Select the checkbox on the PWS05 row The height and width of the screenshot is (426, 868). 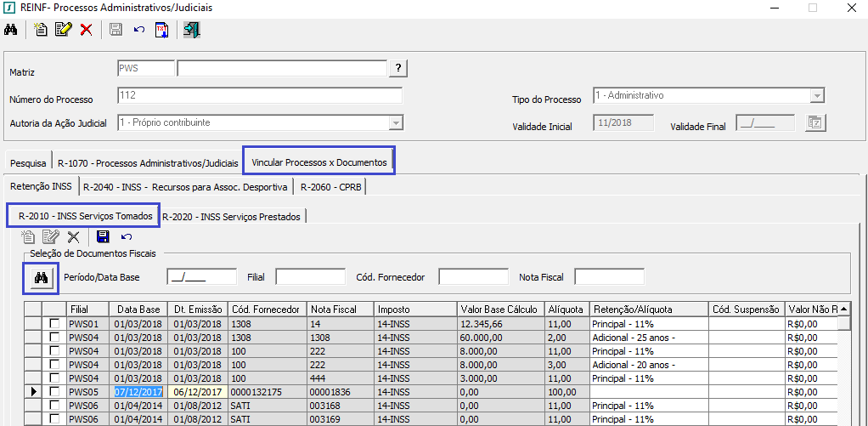pyautogui.click(x=54, y=392)
